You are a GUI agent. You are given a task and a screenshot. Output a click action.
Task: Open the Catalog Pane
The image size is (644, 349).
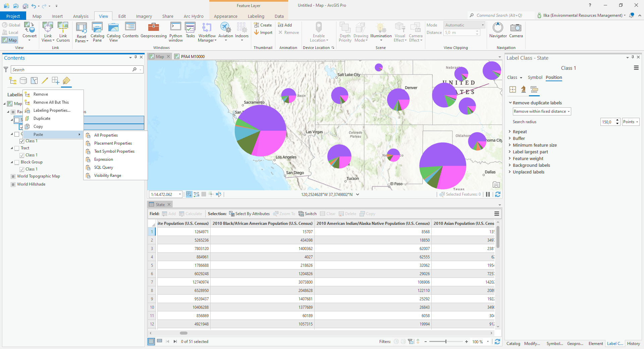pos(97,30)
